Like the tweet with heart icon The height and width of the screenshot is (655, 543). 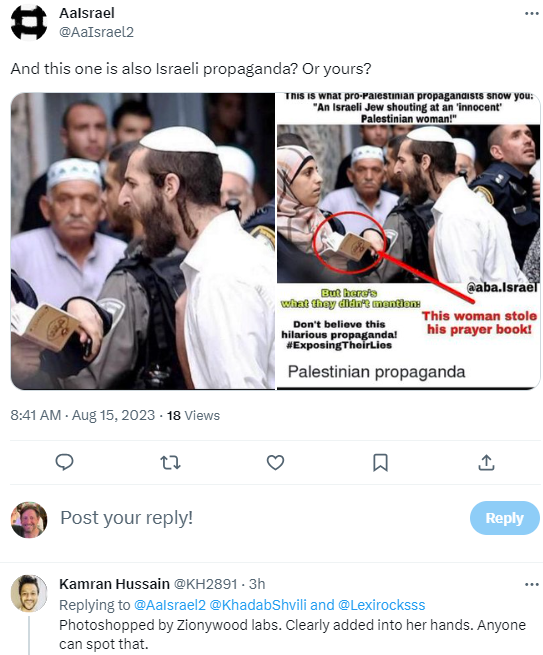tap(275, 462)
